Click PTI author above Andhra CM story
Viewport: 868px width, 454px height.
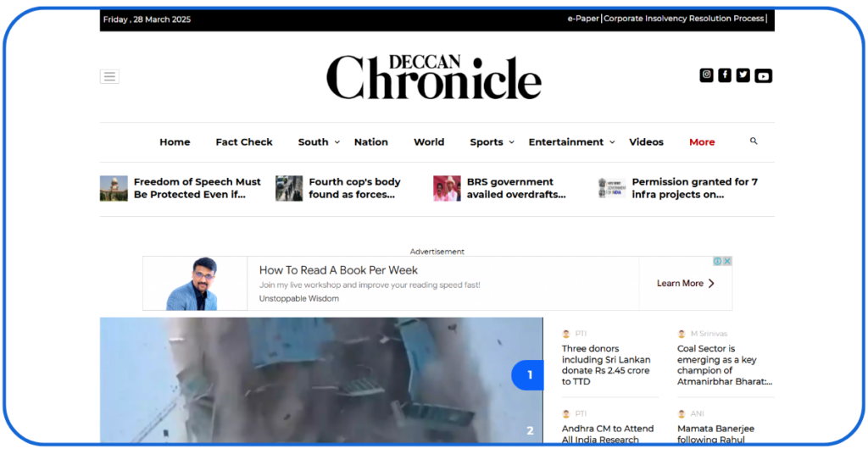pyautogui.click(x=581, y=413)
